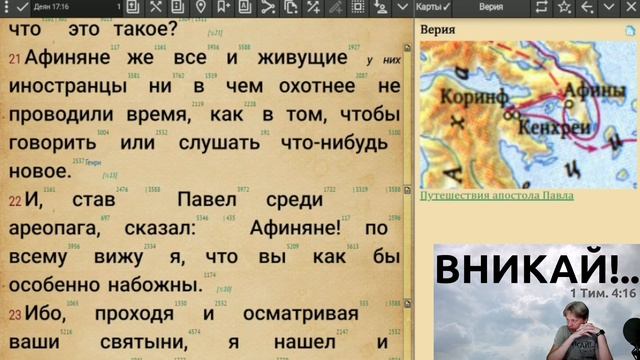
Task: Tap the word 'иностранцы' in verse 21
Action: 68,86
